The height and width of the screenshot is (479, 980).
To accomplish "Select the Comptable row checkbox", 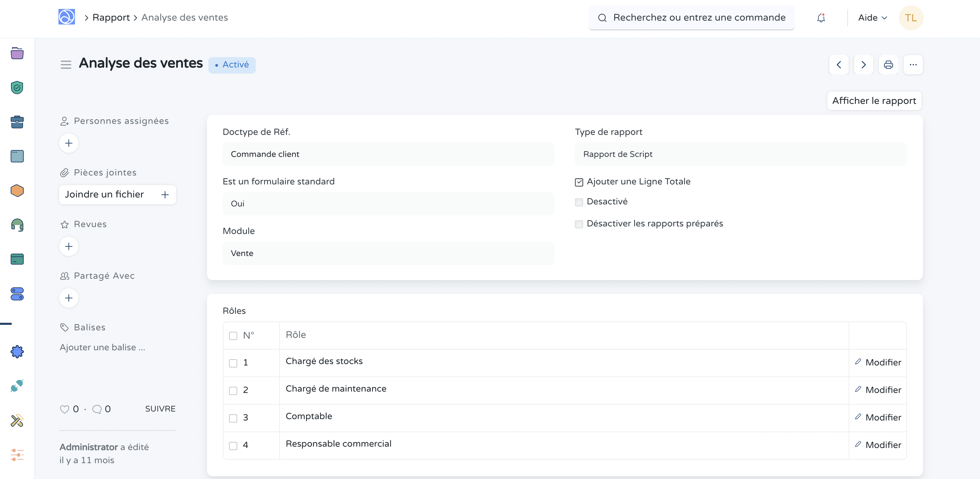I will [233, 418].
